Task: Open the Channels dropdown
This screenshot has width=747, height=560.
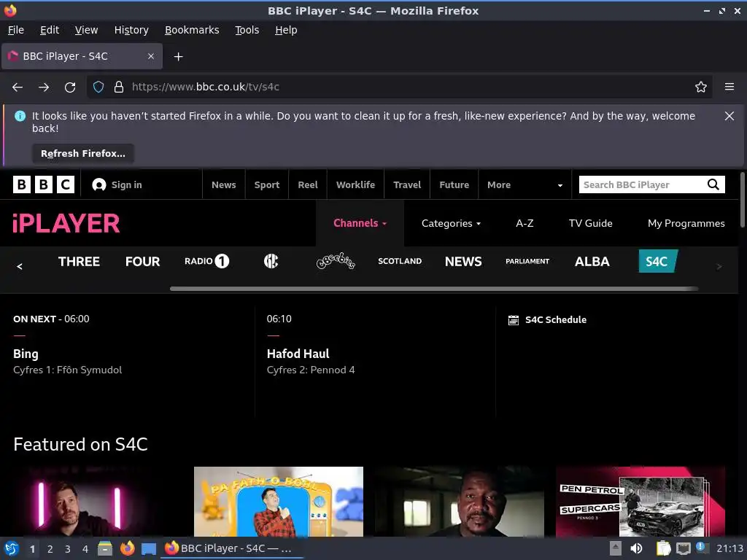Action: (360, 223)
